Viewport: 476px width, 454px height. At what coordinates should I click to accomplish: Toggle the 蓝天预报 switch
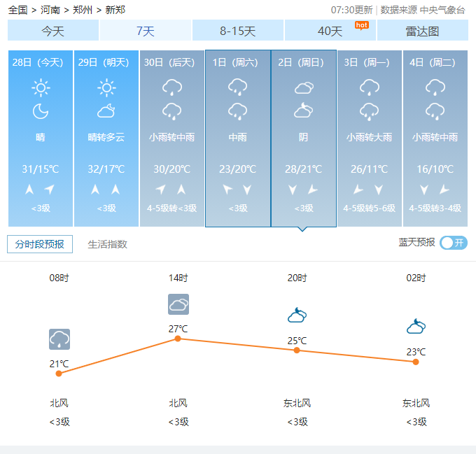tap(454, 243)
